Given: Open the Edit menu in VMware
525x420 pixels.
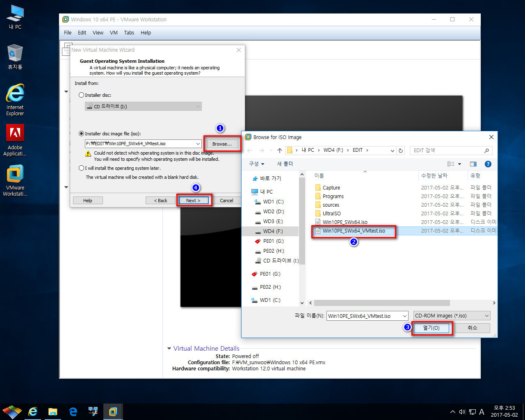Looking at the screenshot, I should tap(82, 33).
